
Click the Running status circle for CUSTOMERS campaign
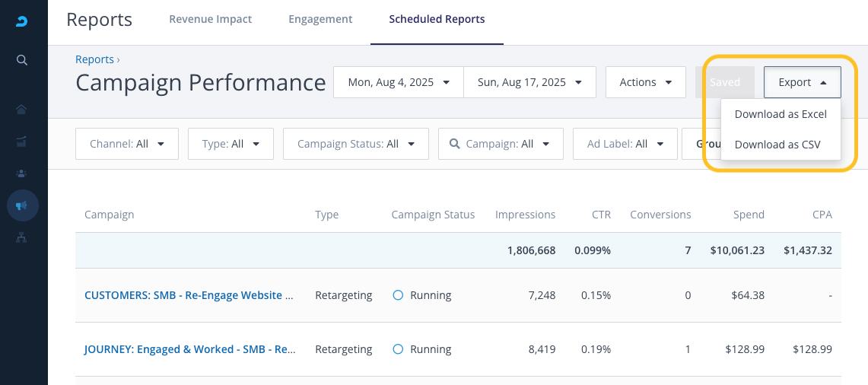click(x=397, y=295)
